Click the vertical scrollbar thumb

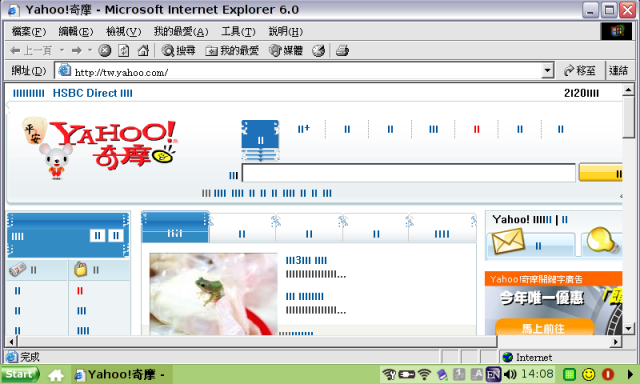[x=628, y=118]
